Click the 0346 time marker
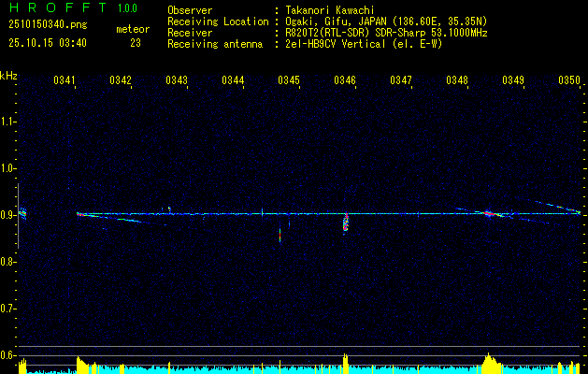The width and height of the screenshot is (588, 374). coord(345,80)
